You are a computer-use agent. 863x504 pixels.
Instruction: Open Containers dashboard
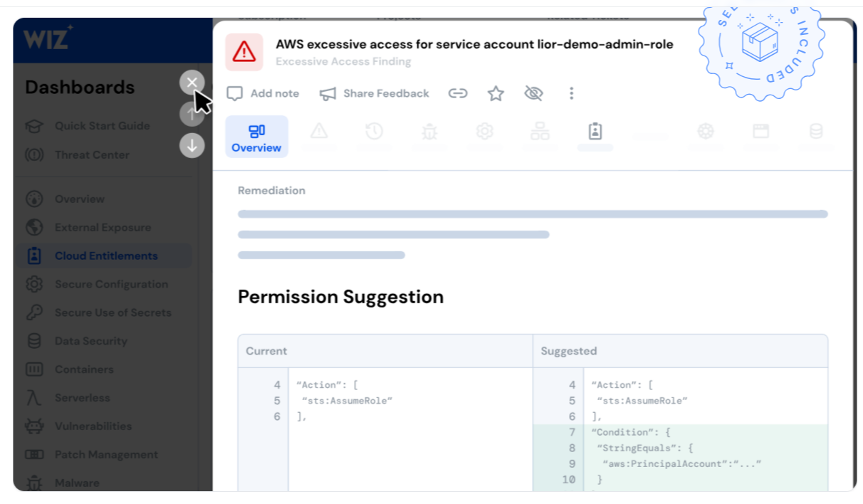coord(84,369)
